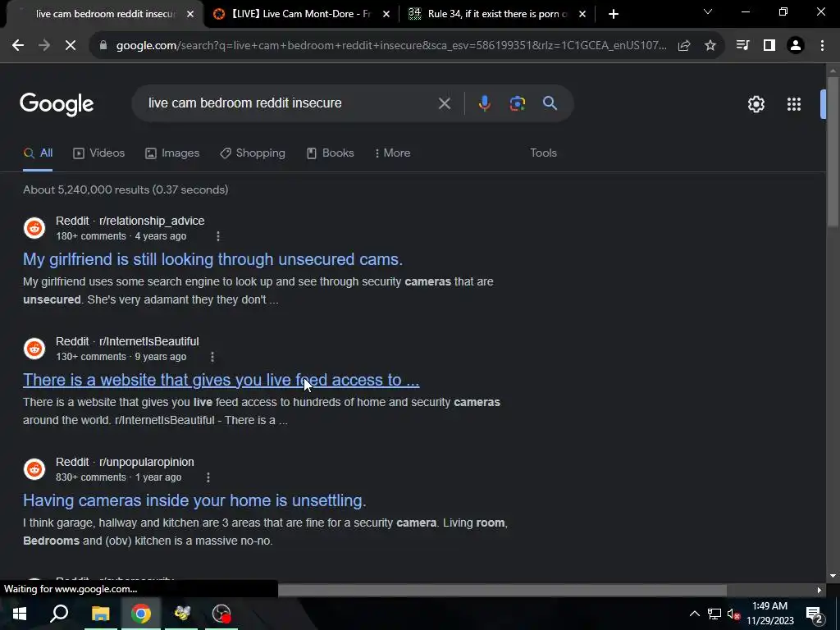Go to the Google logo homepage
This screenshot has height=630, width=840.
pyautogui.click(x=57, y=104)
